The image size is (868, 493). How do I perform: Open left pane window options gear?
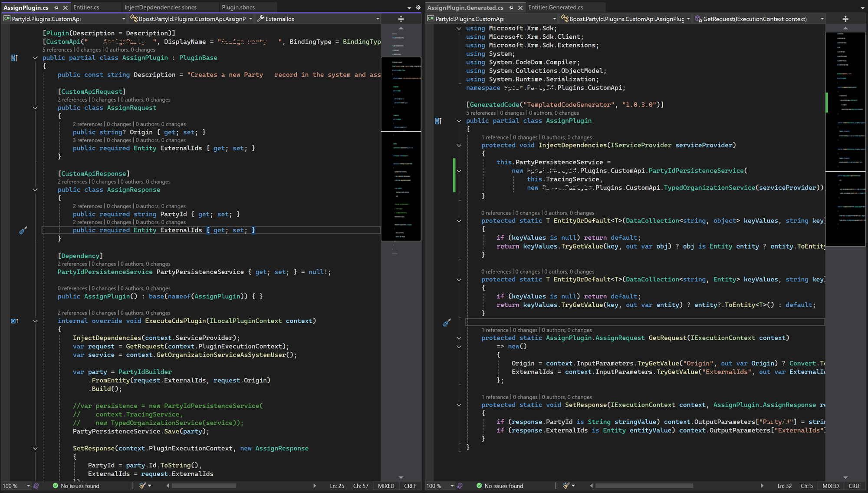pos(418,7)
